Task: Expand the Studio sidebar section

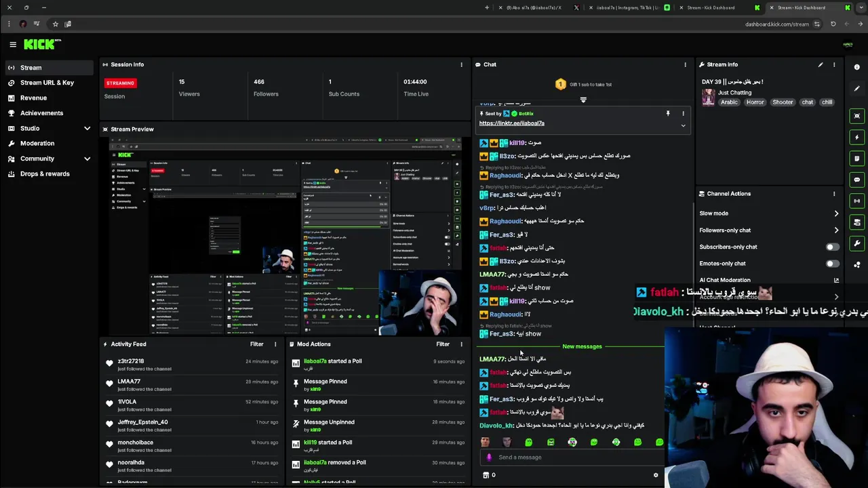Action: click(87, 129)
